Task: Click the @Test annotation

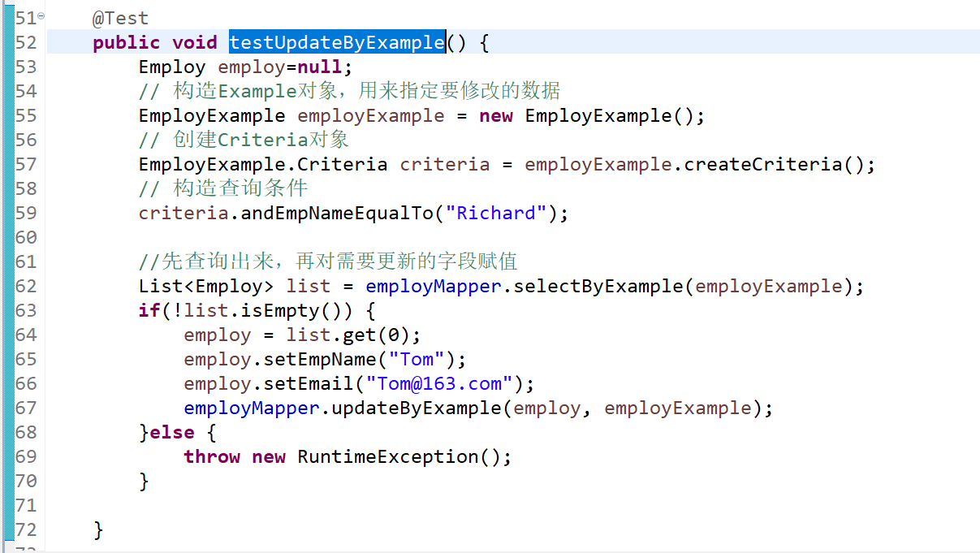Action: tap(121, 18)
